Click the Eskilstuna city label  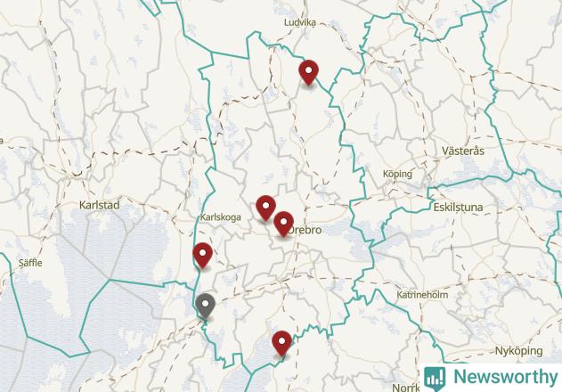pyautogui.click(x=458, y=207)
